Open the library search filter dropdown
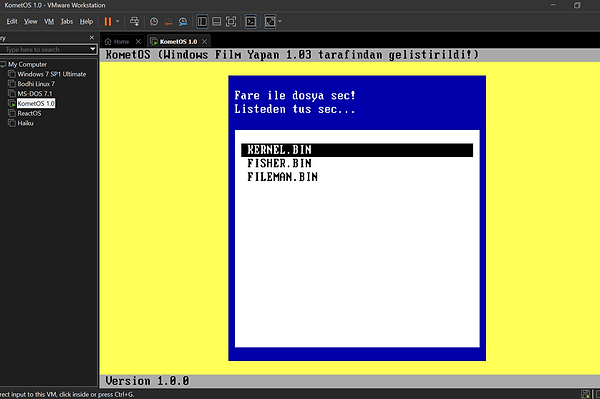 click(x=92, y=49)
